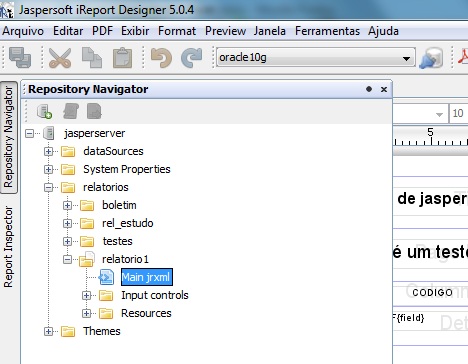Viewport: 468px width, 364px height.
Task: Open the oracle10g datasource dropdown
Action: click(x=406, y=58)
